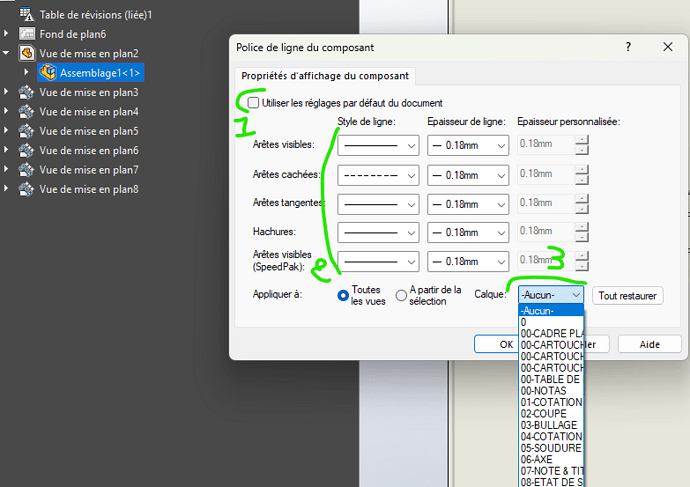Viewport: 690px width, 487px height.
Task: Click the Tout restaurer button
Action: [628, 296]
